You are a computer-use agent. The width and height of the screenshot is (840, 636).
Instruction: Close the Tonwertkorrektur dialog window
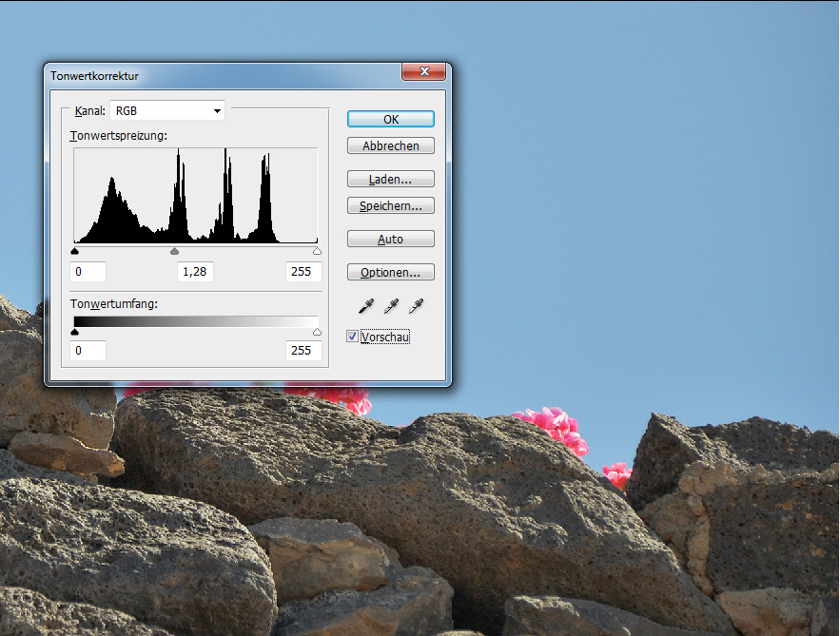[x=423, y=72]
